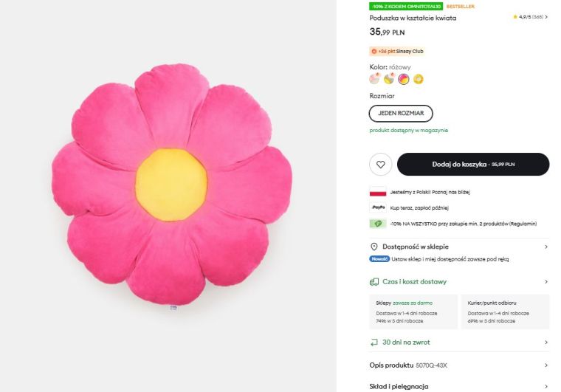This screenshot has height=392, width=561.
Task: Expand Czas i koszt dostawy section
Action: 545,281
